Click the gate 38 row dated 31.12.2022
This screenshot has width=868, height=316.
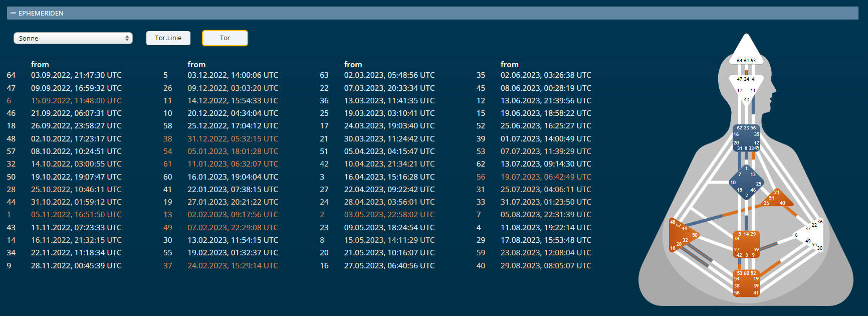pyautogui.click(x=233, y=139)
